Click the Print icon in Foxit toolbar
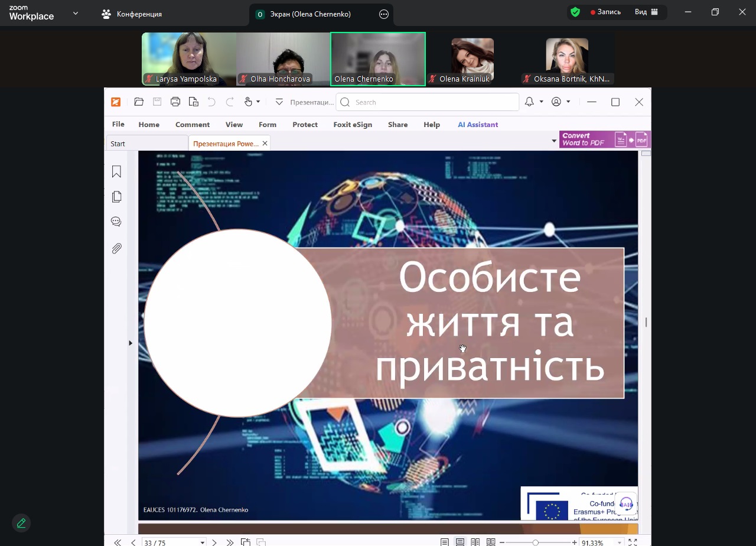Viewport: 756px width, 546px height. [x=175, y=102]
